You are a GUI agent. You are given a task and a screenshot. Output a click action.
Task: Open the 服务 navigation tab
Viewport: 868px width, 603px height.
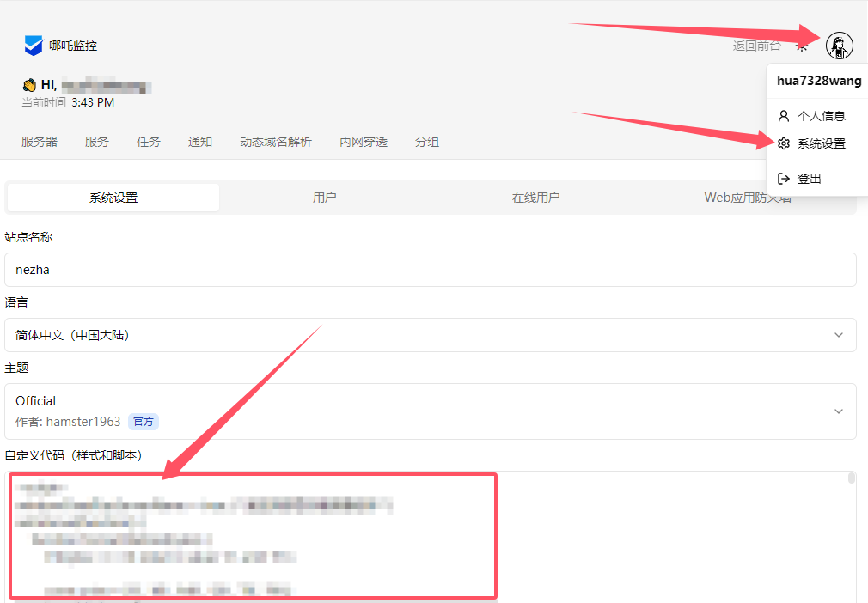(97, 142)
